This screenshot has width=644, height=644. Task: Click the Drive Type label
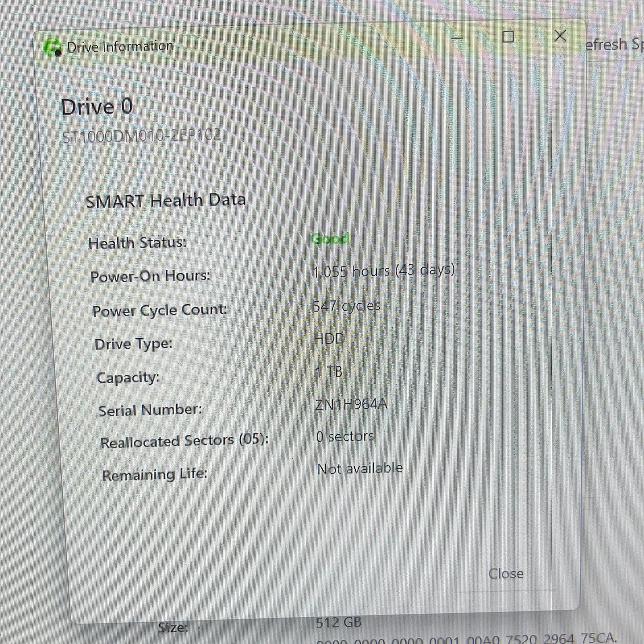tap(133, 344)
